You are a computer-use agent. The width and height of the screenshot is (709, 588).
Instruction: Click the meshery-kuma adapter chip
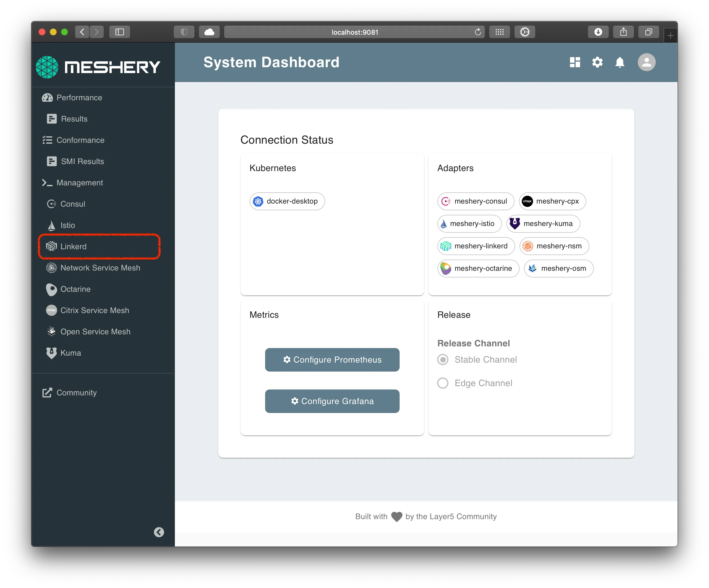pyautogui.click(x=543, y=224)
